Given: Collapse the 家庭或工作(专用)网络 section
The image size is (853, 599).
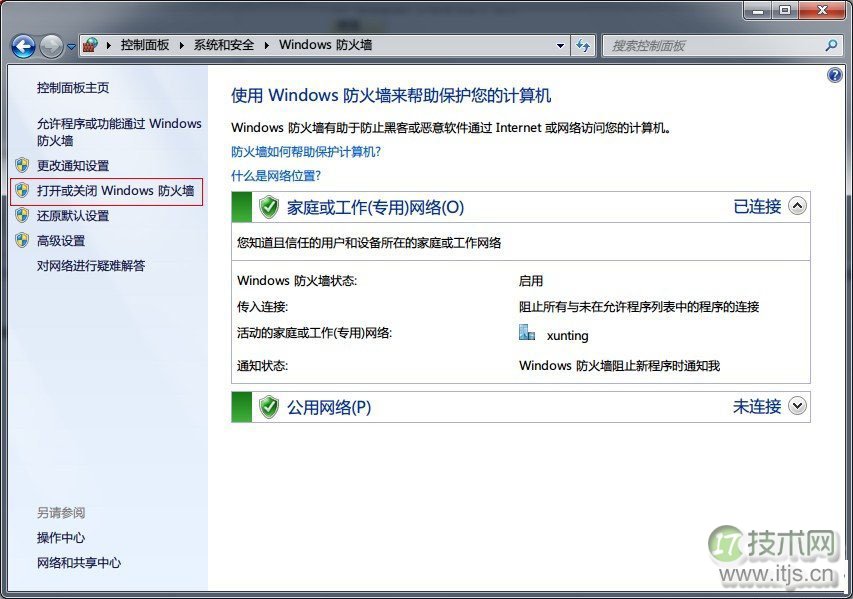Looking at the screenshot, I should 797,206.
